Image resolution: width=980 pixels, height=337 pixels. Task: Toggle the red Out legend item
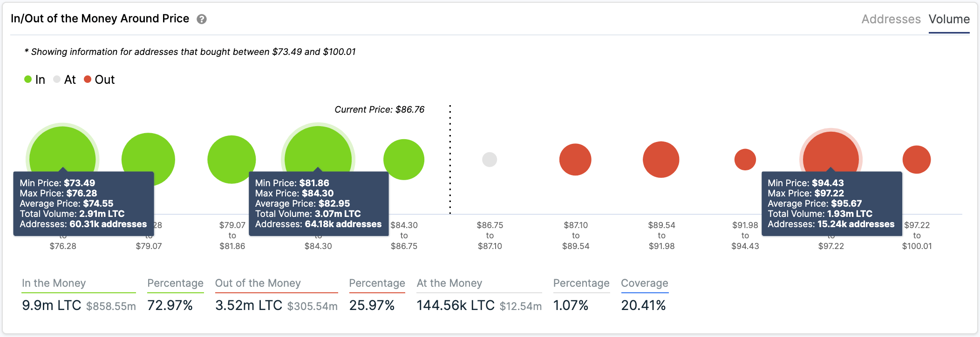99,80
